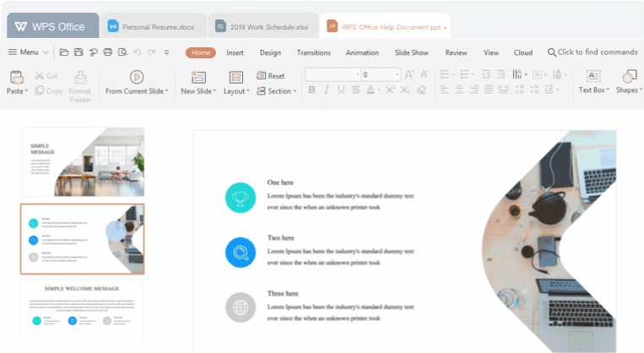This screenshot has width=644, height=353.
Task: Open the font color dropdown arrow
Action: click(378, 90)
